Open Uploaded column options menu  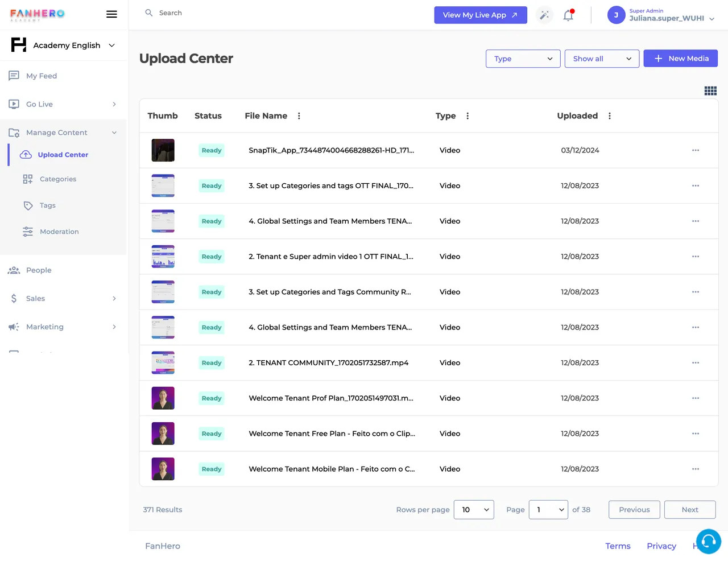(x=610, y=115)
